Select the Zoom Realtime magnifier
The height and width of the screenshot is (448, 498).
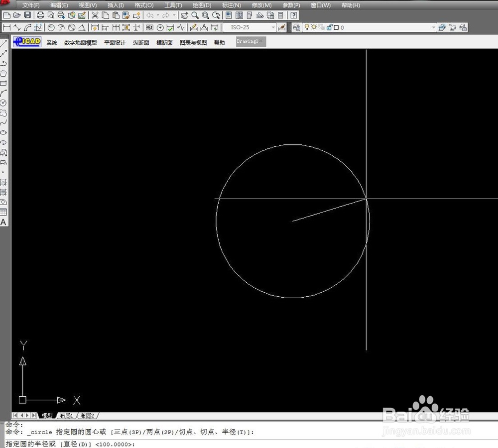tap(195, 15)
